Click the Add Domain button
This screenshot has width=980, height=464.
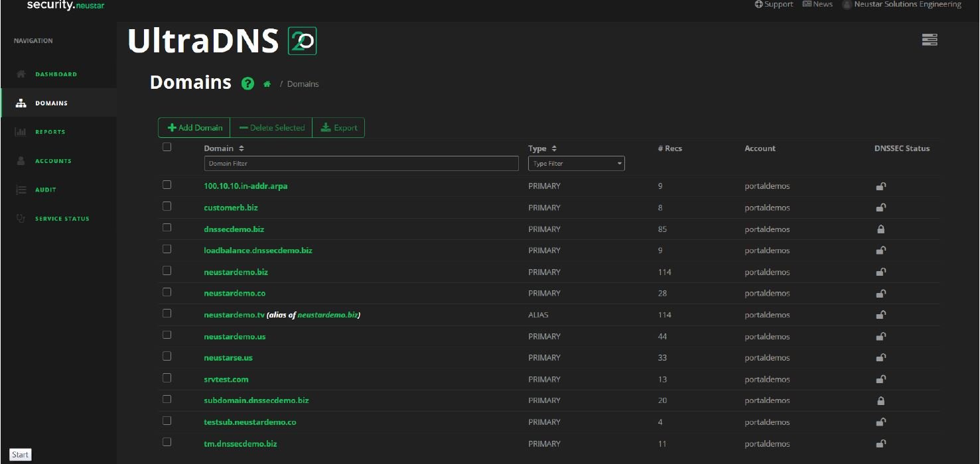[x=194, y=128]
